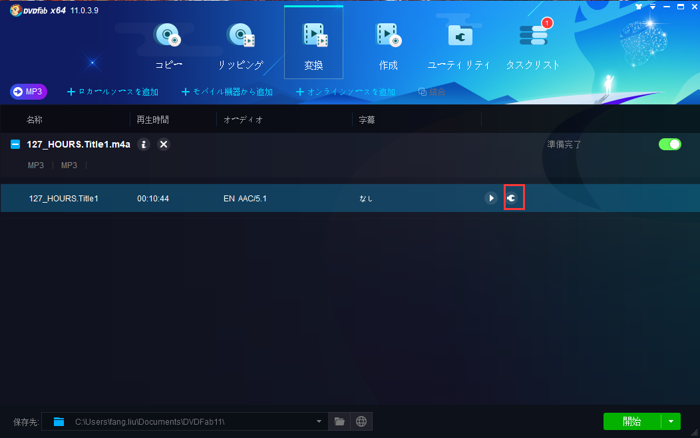Viewport: 700px width, 438px height.
Task: Add a local source file
Action: click(112, 92)
